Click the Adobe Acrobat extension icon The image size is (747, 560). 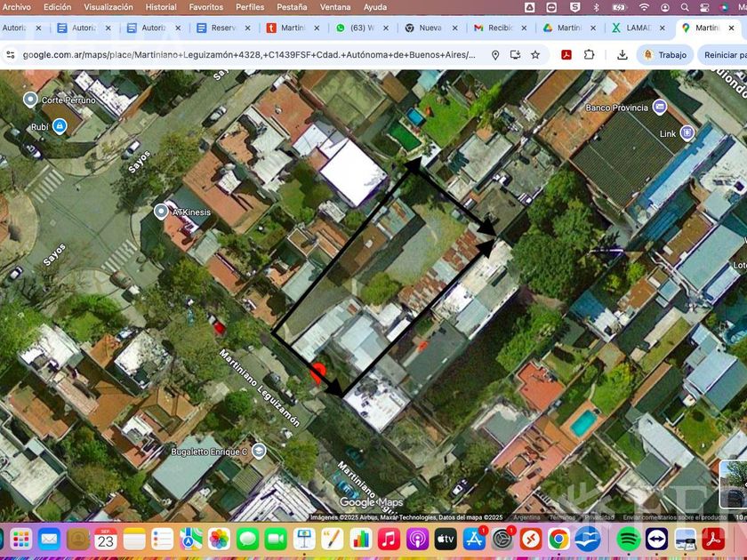[566, 55]
